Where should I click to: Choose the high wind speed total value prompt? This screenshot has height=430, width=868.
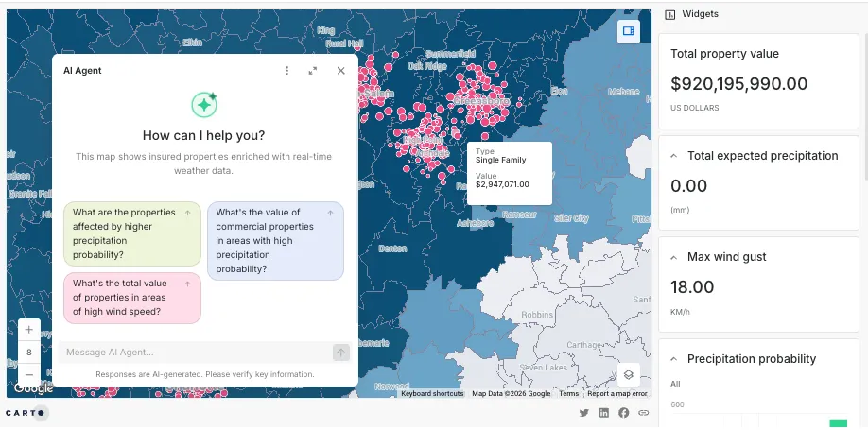click(132, 298)
